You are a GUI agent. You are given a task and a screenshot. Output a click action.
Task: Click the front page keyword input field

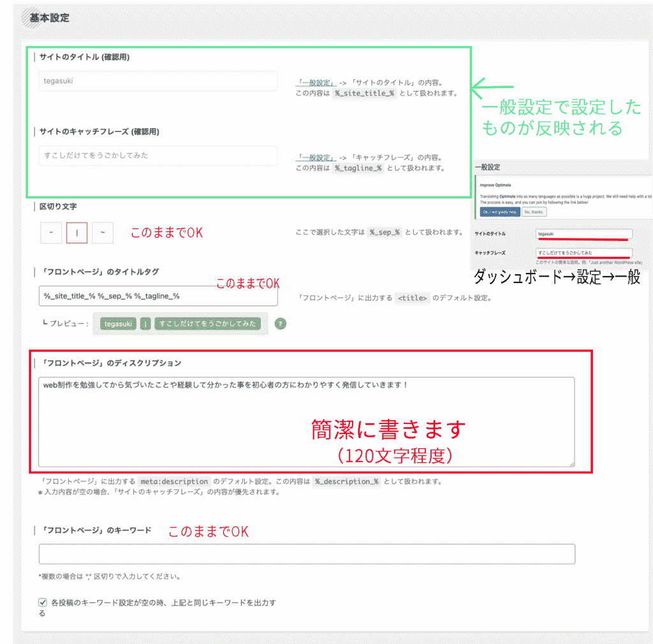(x=306, y=554)
